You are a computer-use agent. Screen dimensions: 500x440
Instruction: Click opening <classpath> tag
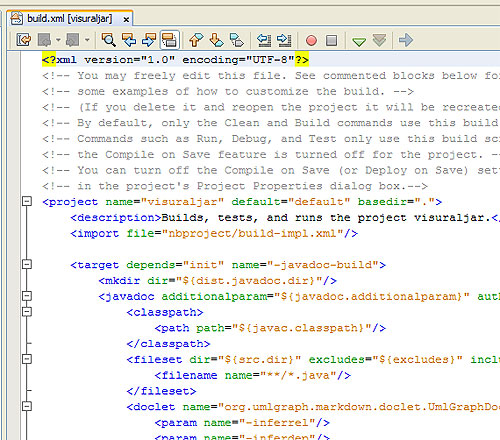[x=165, y=312]
